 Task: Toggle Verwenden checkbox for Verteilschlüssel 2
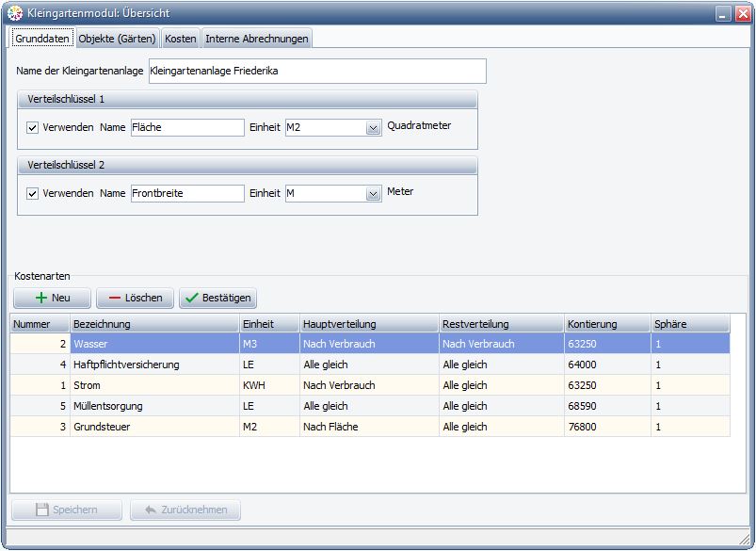33,193
